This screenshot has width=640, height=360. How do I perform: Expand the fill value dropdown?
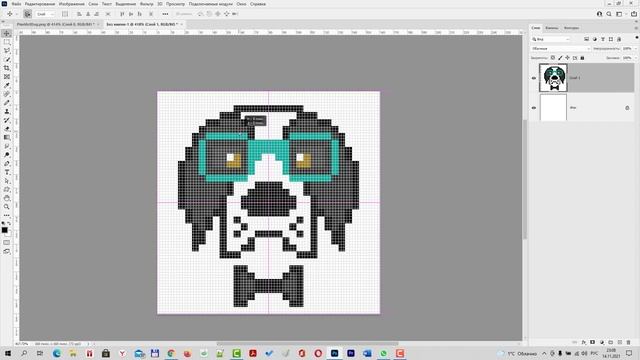(636, 58)
